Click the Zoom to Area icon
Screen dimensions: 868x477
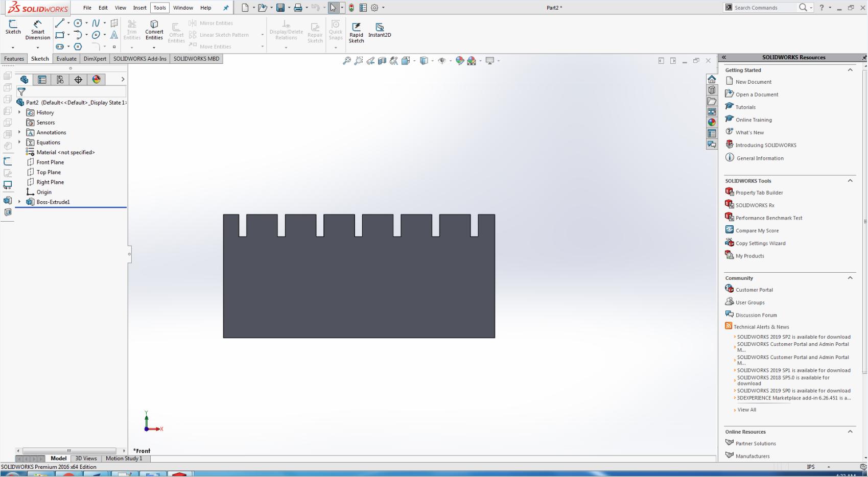359,61
